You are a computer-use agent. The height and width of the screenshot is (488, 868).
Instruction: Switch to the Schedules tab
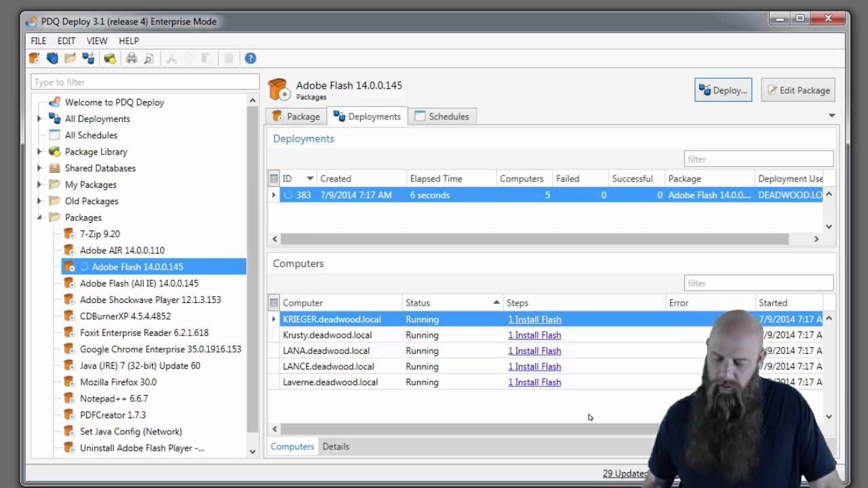(x=442, y=117)
